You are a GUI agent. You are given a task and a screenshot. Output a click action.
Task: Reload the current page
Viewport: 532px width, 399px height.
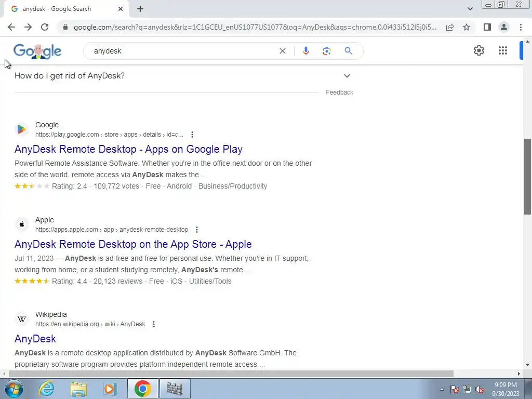pyautogui.click(x=45, y=27)
